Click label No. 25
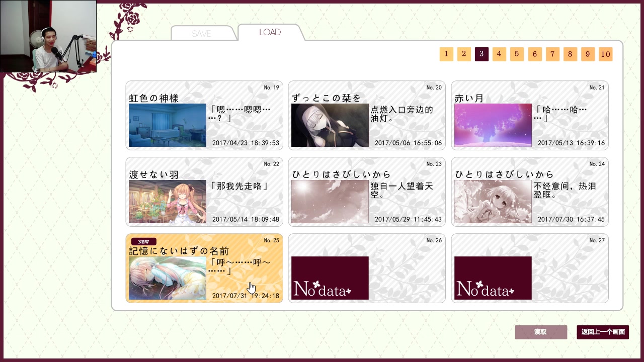 [272, 240]
